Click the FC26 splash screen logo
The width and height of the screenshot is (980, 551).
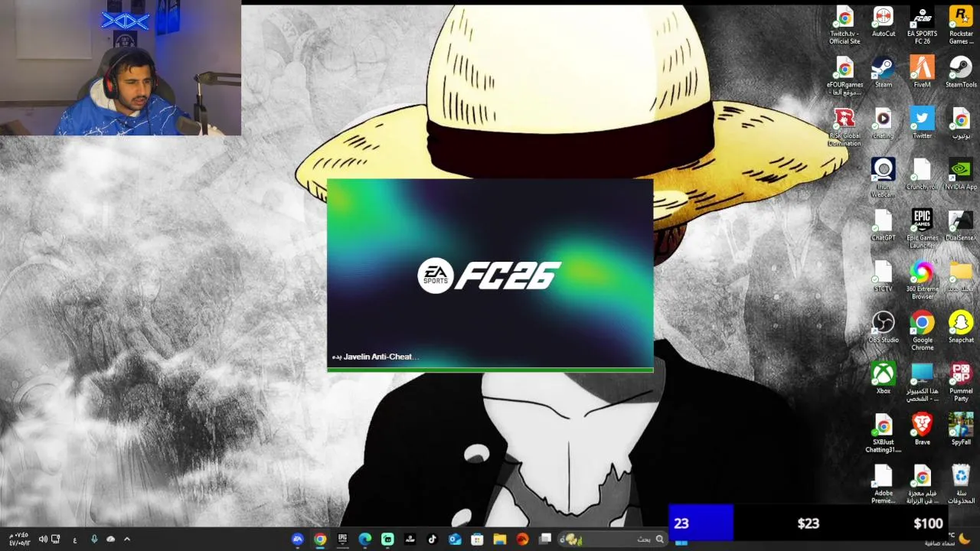click(x=489, y=275)
